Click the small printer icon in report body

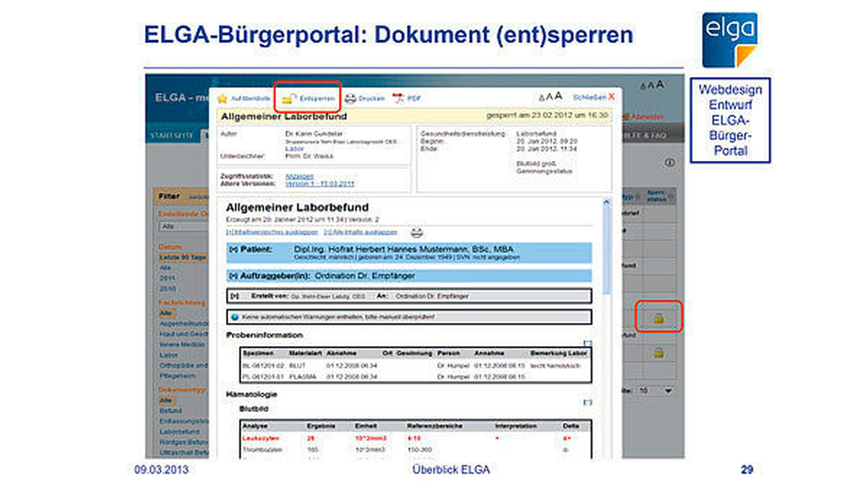pos(416,233)
